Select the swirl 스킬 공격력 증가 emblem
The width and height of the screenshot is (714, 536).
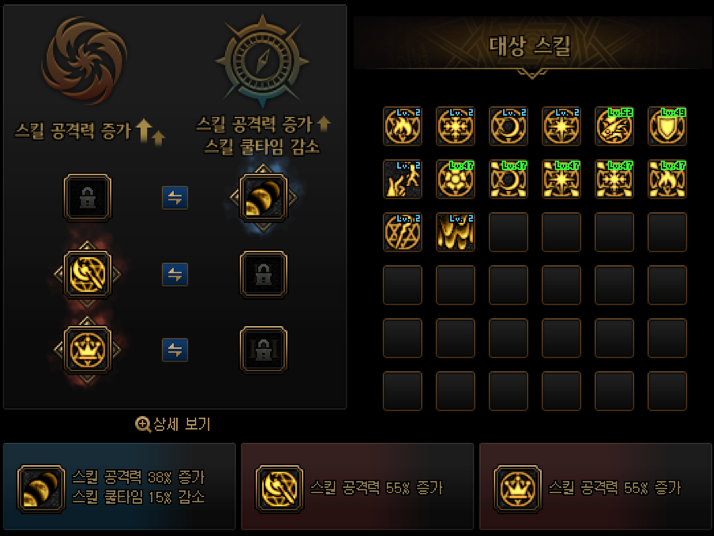85,60
